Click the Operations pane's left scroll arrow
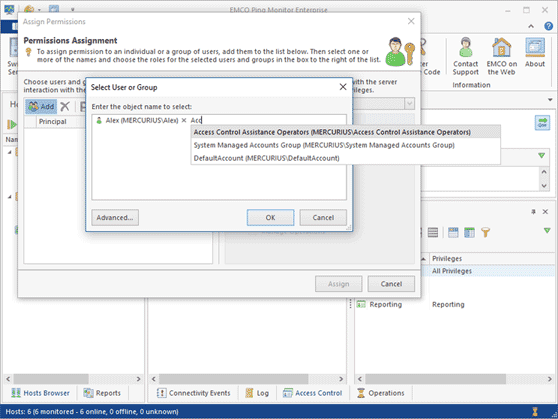Screen dimensions: 558x419 click(x=359, y=379)
